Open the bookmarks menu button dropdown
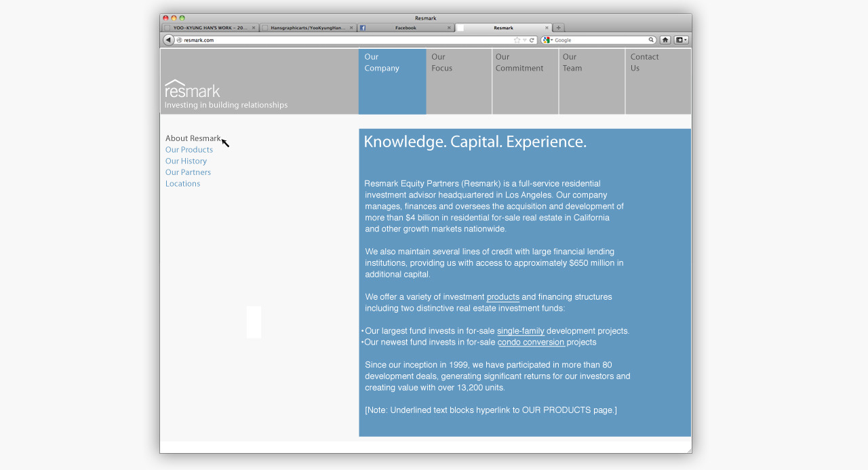 pyautogui.click(x=682, y=40)
